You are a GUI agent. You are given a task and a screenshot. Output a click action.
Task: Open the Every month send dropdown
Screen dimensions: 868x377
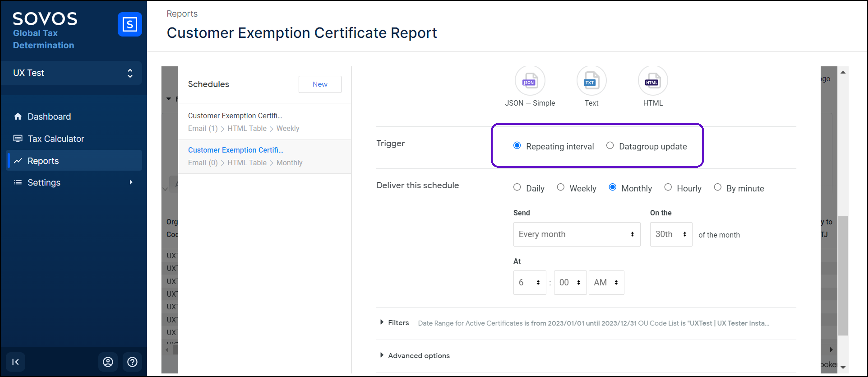[577, 234]
